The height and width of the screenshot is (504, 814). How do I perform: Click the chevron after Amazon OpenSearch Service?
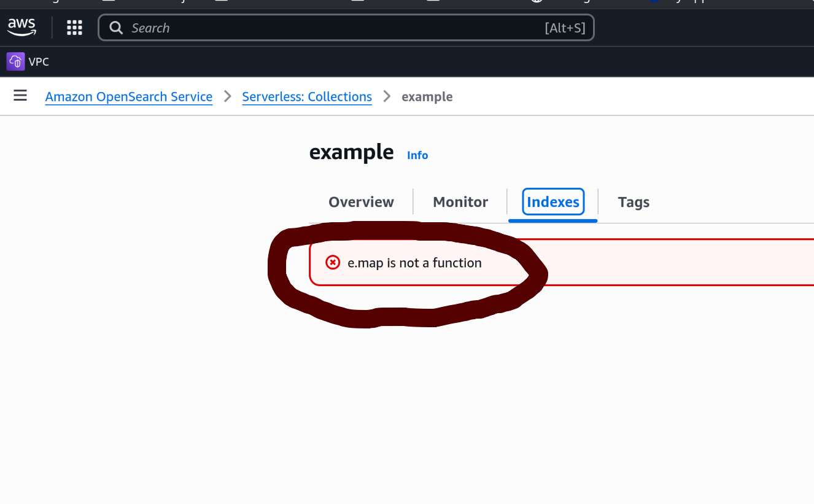(228, 96)
